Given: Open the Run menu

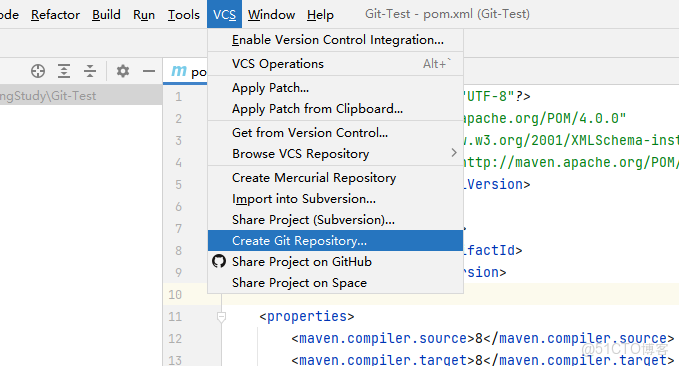Looking at the screenshot, I should (144, 15).
